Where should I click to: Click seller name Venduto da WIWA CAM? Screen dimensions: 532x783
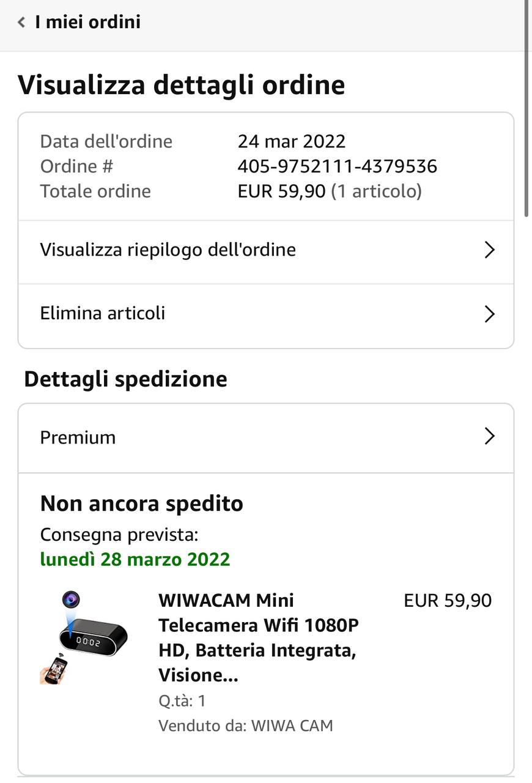pos(245,726)
